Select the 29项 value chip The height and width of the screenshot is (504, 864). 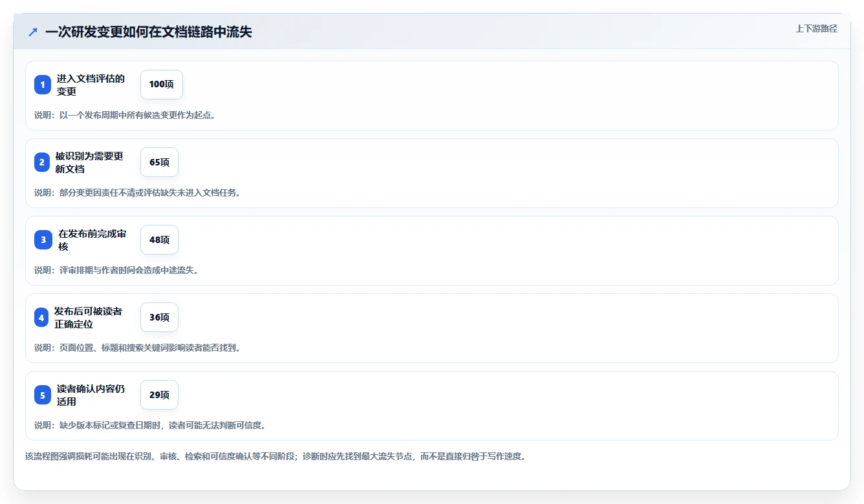point(159,395)
